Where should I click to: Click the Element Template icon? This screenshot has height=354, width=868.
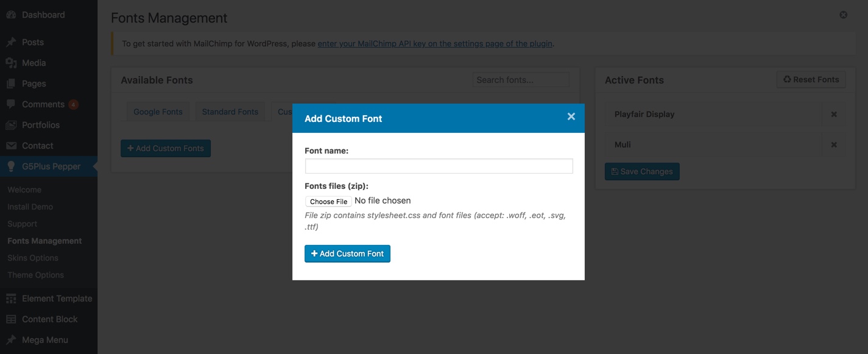[x=11, y=299]
